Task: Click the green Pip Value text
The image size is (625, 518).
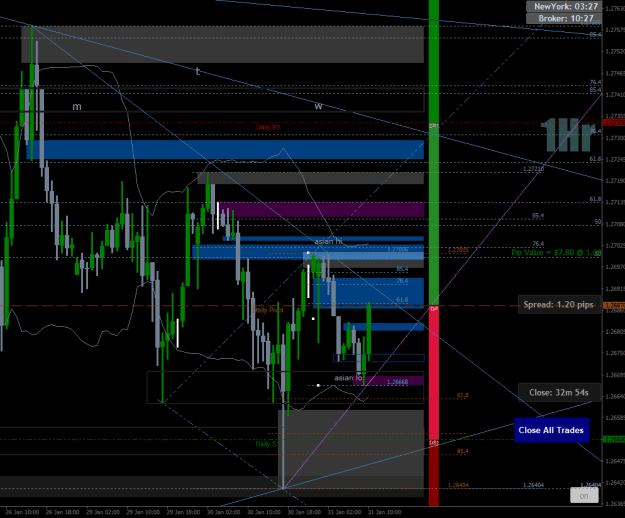Action: [556, 253]
